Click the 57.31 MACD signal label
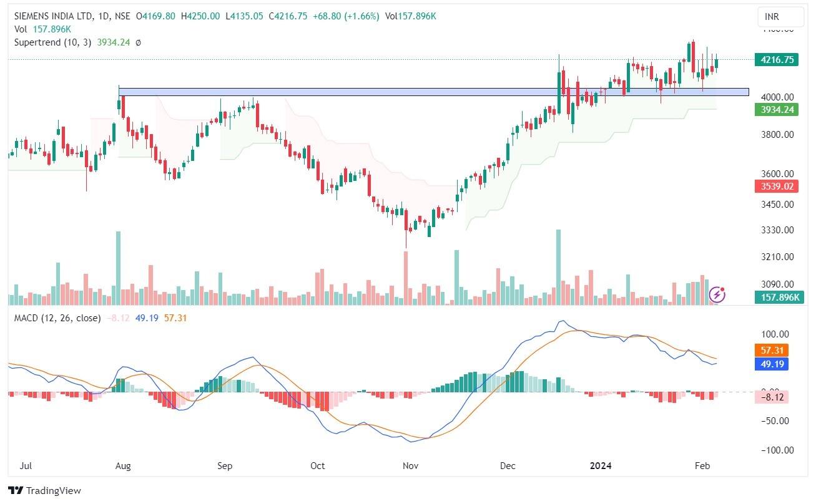The image size is (816, 504). click(772, 351)
